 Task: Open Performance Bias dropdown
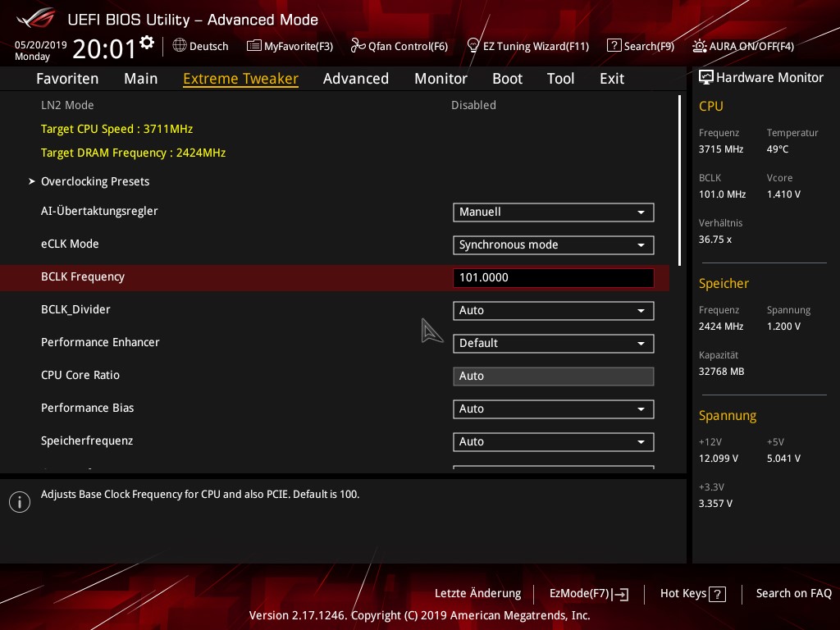[x=554, y=409]
